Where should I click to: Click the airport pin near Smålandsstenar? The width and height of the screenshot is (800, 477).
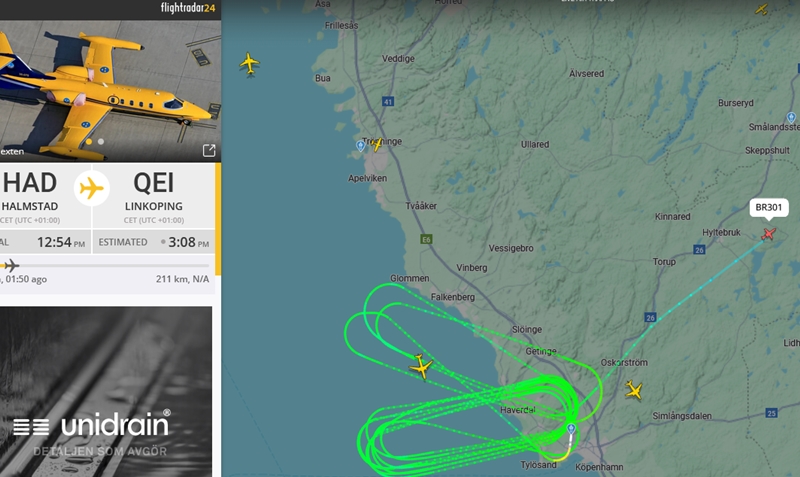pyautogui.click(x=791, y=117)
